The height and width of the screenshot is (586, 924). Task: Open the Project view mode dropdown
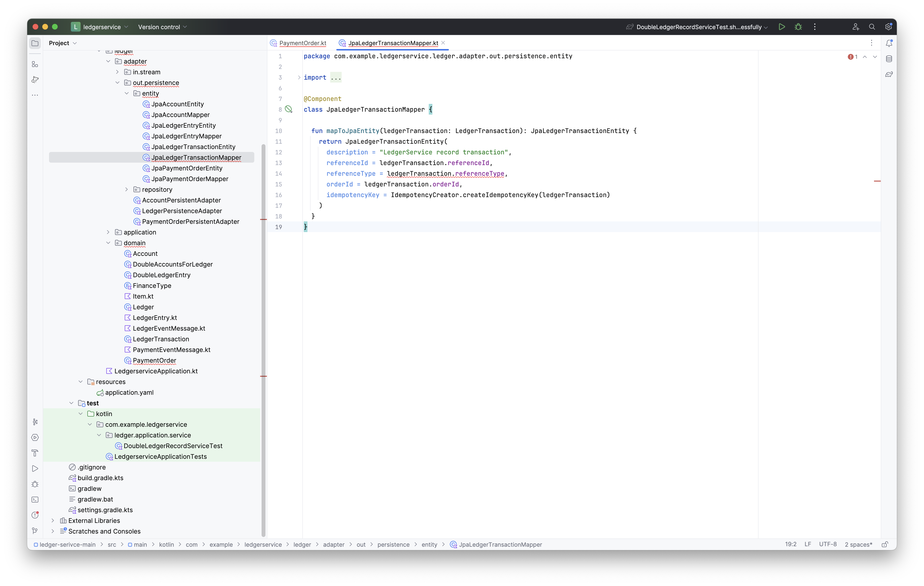63,43
